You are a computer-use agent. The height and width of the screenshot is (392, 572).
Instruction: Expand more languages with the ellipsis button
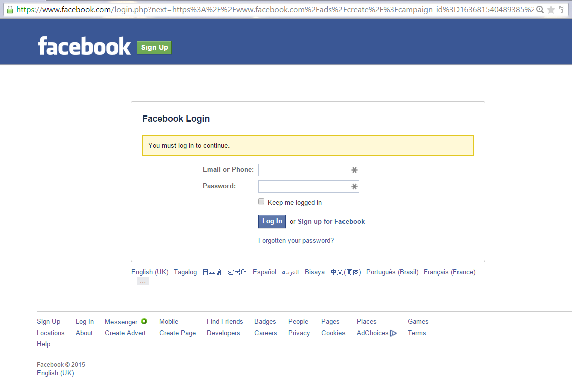pos(143,281)
